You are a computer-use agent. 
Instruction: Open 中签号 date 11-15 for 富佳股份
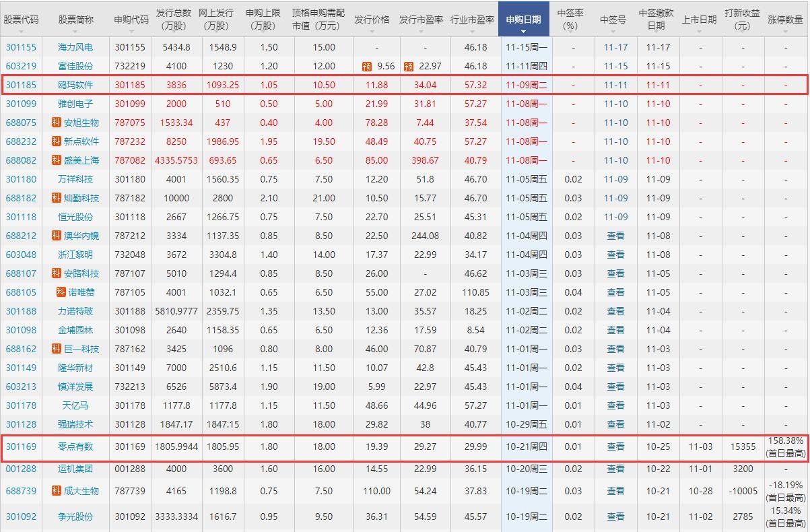(615, 66)
